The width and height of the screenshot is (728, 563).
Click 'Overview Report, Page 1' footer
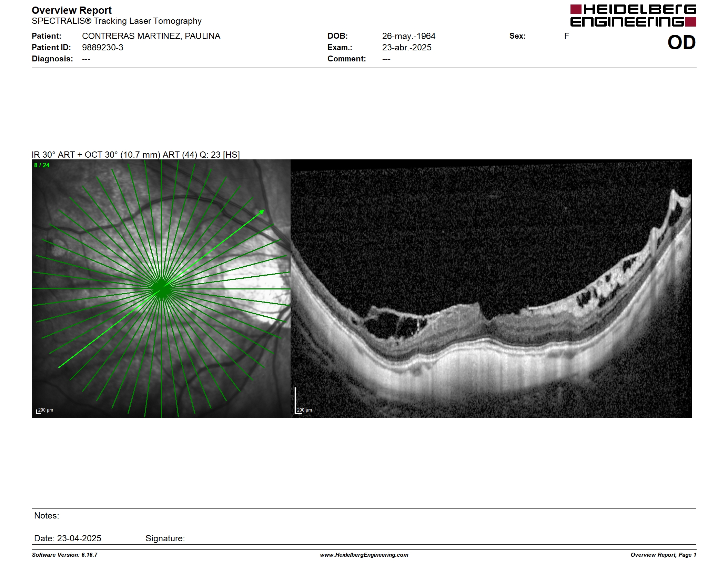click(664, 555)
